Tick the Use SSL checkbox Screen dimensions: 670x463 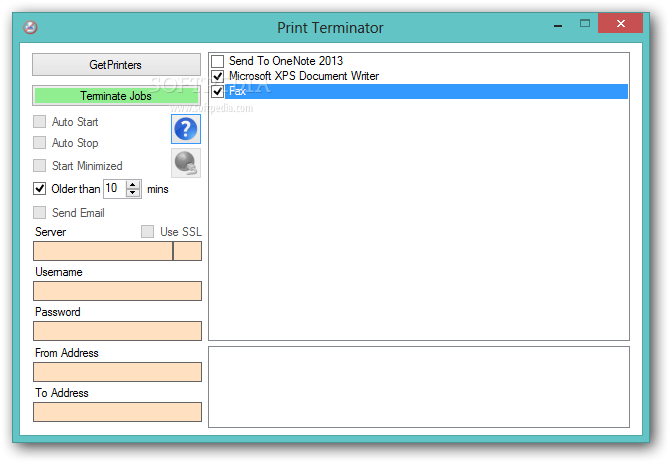pyautogui.click(x=147, y=232)
